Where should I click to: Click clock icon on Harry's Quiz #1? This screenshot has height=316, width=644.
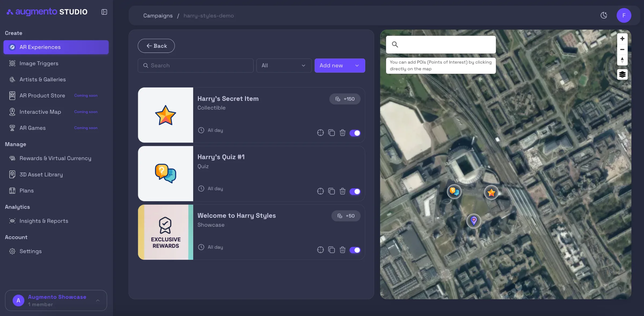point(201,189)
